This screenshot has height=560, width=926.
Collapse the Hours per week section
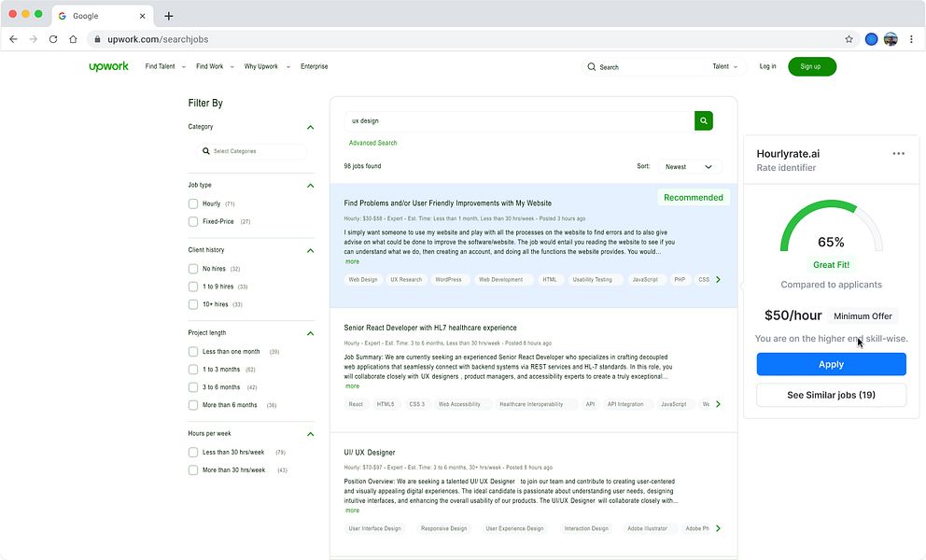310,434
